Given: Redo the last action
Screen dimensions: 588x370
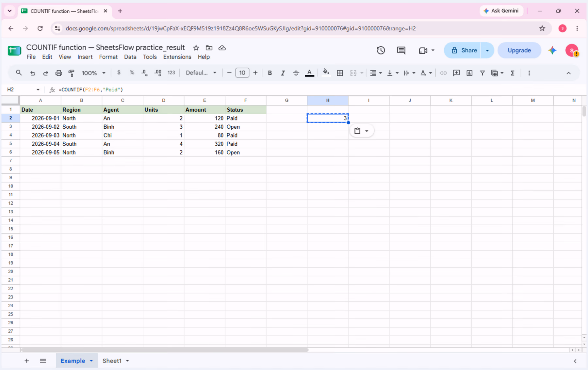Looking at the screenshot, I should [45, 73].
